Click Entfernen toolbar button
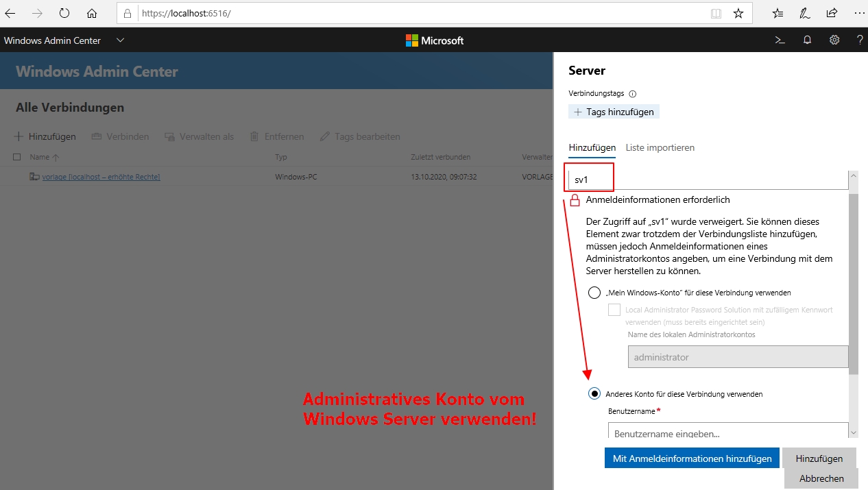Image resolution: width=868 pixels, height=490 pixels. click(x=276, y=136)
